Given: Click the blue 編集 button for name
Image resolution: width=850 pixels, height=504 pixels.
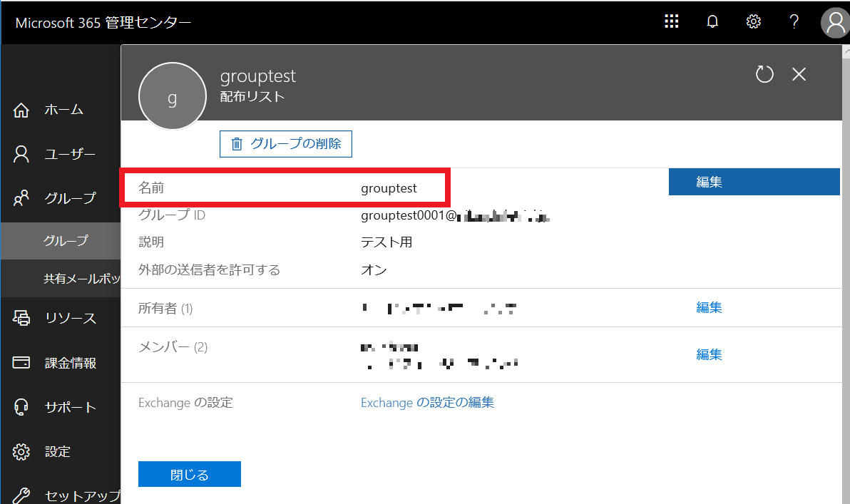Looking at the screenshot, I should point(754,182).
